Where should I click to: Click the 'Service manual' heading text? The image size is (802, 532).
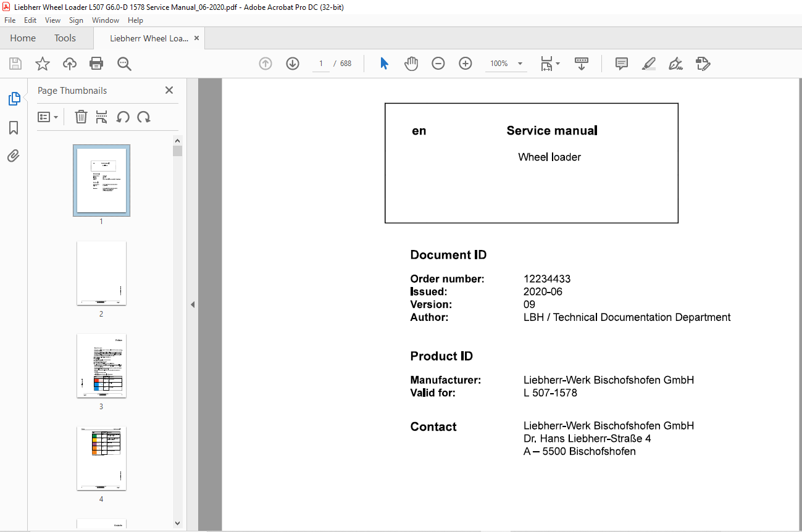pyautogui.click(x=552, y=131)
